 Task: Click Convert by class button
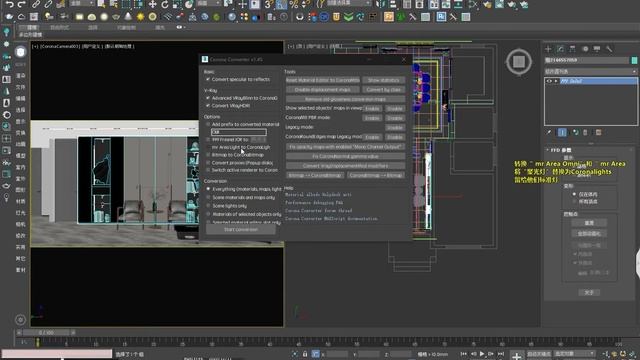[x=383, y=89]
